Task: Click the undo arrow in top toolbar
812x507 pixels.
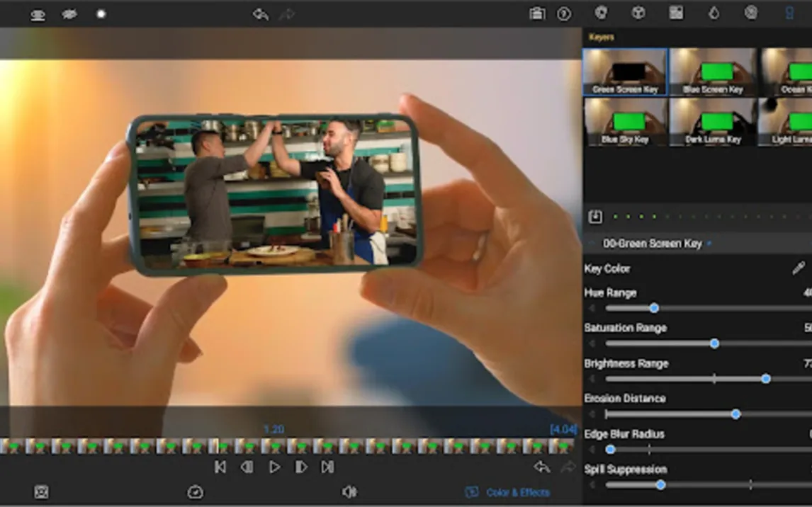Action: tap(261, 14)
